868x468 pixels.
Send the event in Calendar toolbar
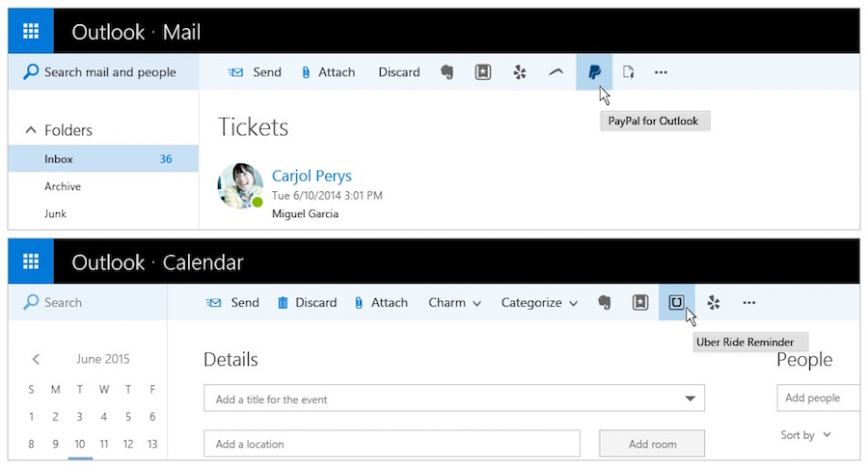232,302
